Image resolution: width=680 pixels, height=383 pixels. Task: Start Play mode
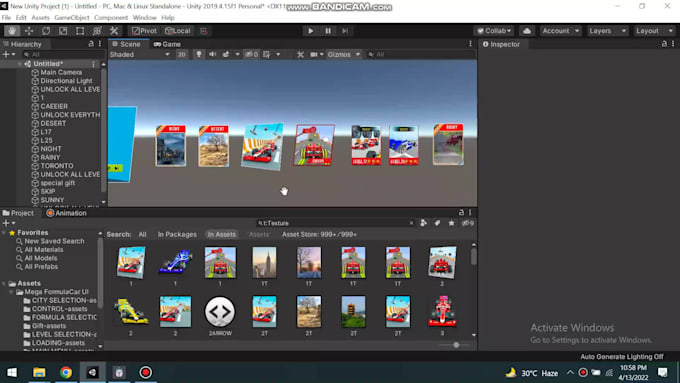point(311,31)
